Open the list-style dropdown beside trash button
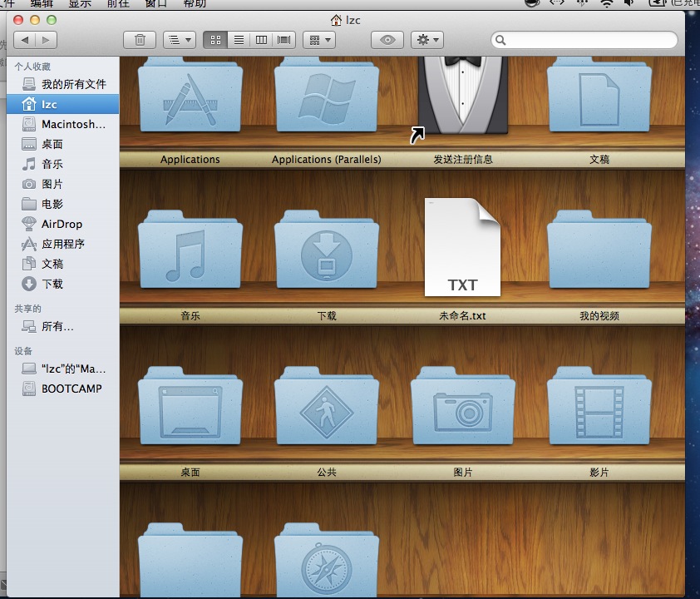The image size is (700, 599). (179, 40)
